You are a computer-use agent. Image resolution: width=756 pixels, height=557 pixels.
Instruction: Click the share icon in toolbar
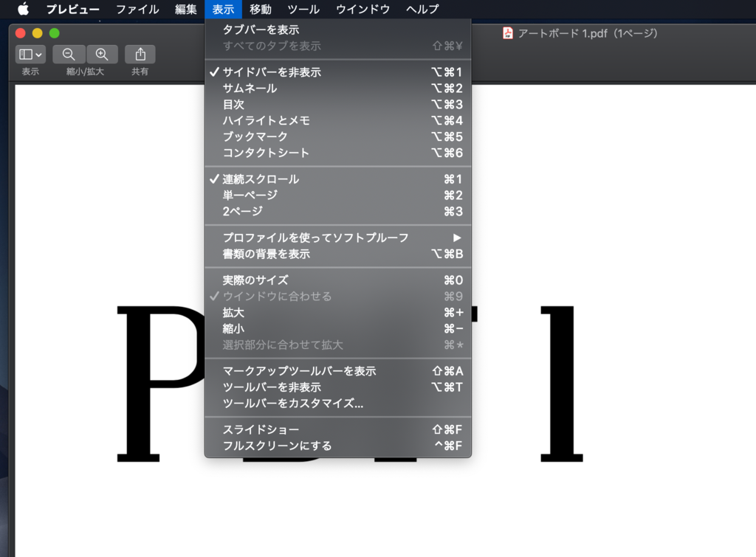pyautogui.click(x=140, y=55)
